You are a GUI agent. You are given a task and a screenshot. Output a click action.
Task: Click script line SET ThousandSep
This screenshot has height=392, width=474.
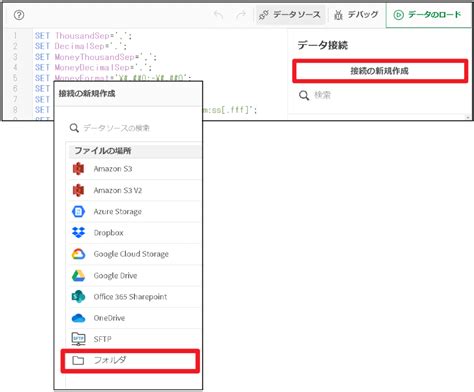click(x=83, y=36)
